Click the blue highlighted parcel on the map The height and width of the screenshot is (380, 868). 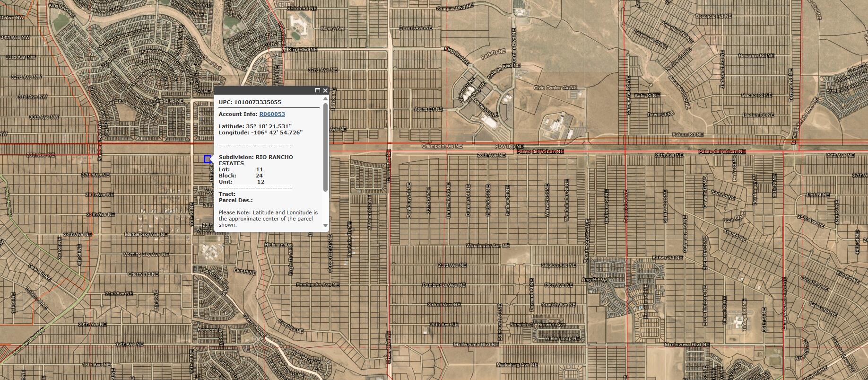pos(207,159)
